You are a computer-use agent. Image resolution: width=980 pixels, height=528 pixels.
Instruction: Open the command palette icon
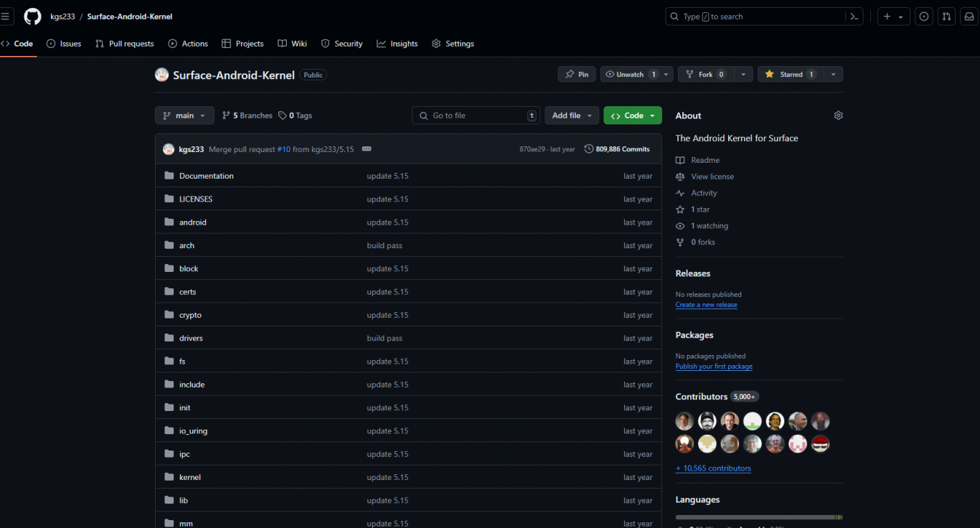tap(854, 16)
